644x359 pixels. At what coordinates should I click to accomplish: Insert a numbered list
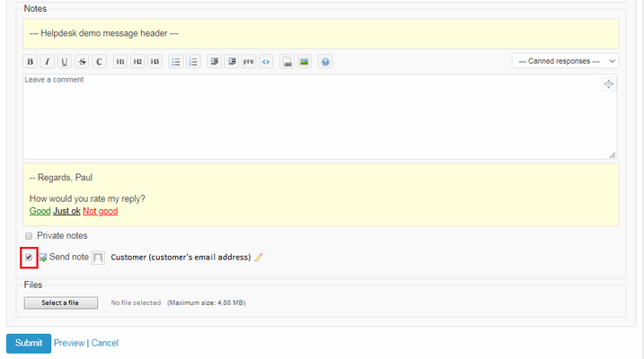(x=193, y=62)
